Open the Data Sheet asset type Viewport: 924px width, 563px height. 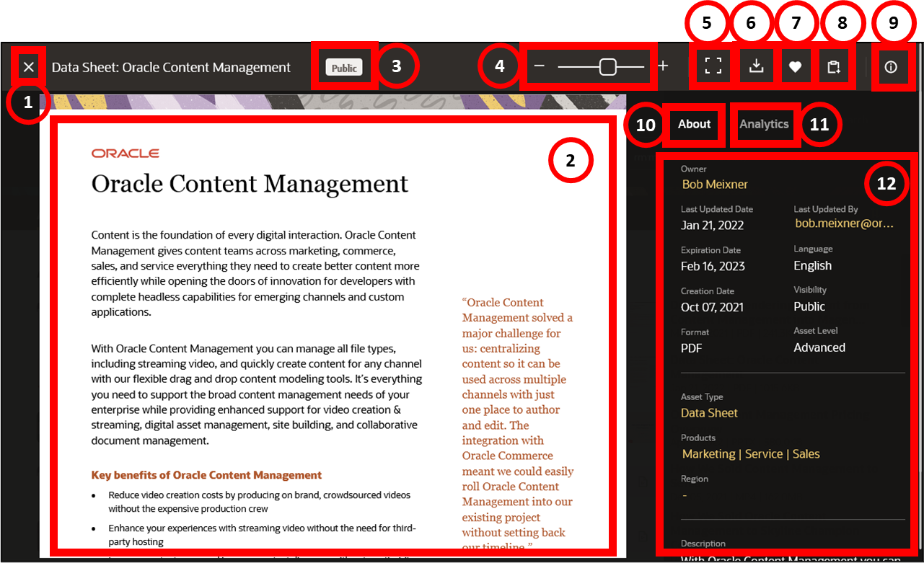pos(709,412)
